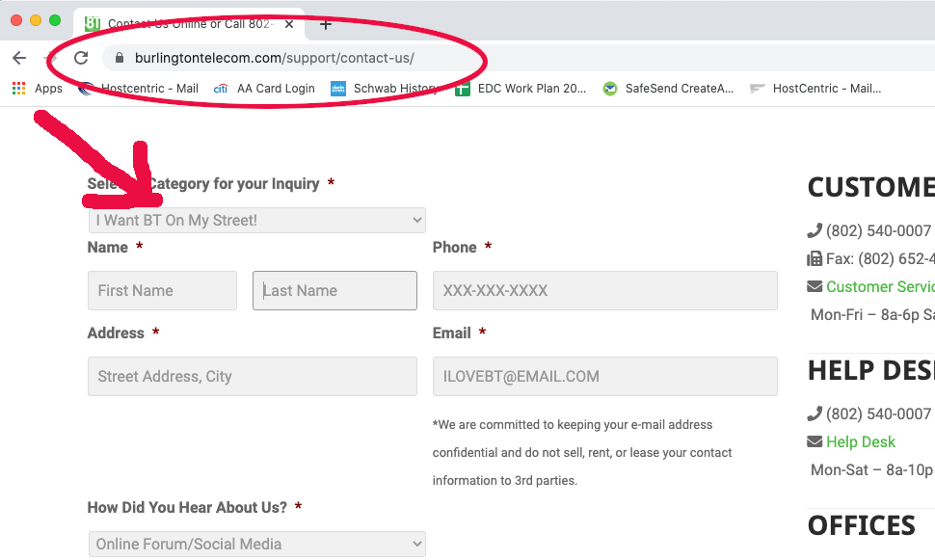
Task: Click the envelope icon beside Help Desk
Action: coord(815,441)
